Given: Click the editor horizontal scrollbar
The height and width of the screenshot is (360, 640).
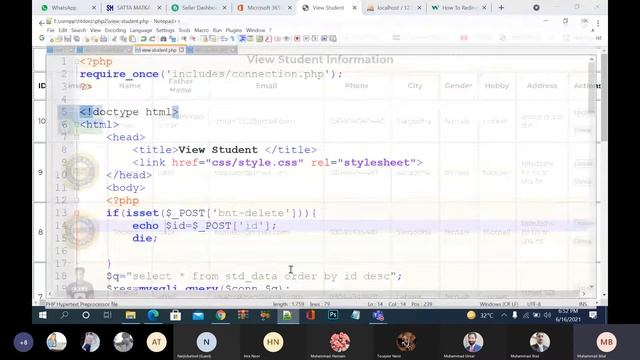Looking at the screenshot, I should [316, 293].
